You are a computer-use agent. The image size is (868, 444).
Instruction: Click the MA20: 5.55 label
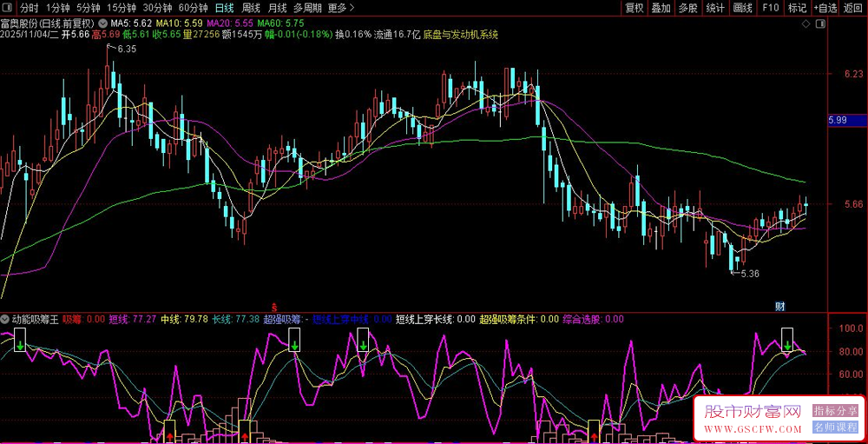[x=230, y=23]
